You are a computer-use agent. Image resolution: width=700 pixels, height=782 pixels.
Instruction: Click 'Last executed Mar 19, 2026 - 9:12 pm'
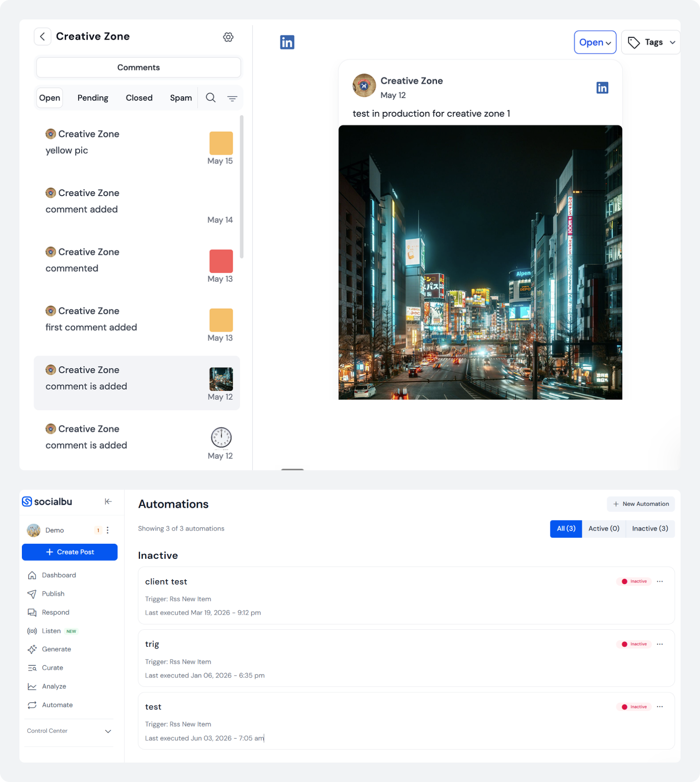pyautogui.click(x=203, y=613)
